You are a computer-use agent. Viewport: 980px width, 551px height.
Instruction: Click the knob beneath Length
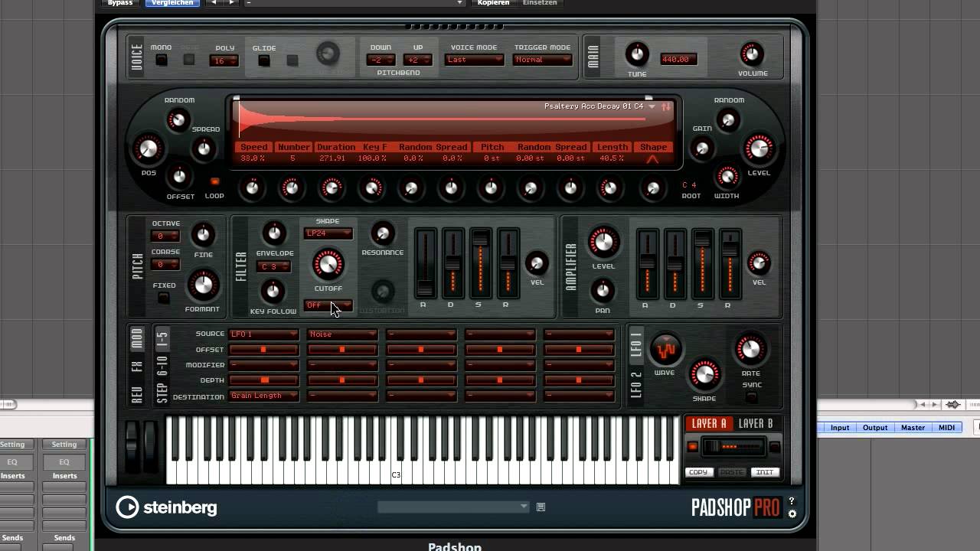(609, 187)
